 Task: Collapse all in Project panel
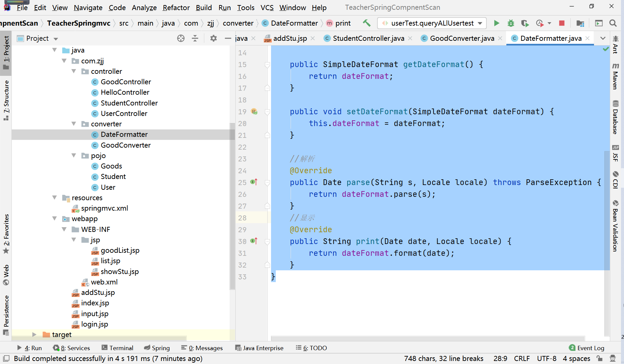coord(195,38)
